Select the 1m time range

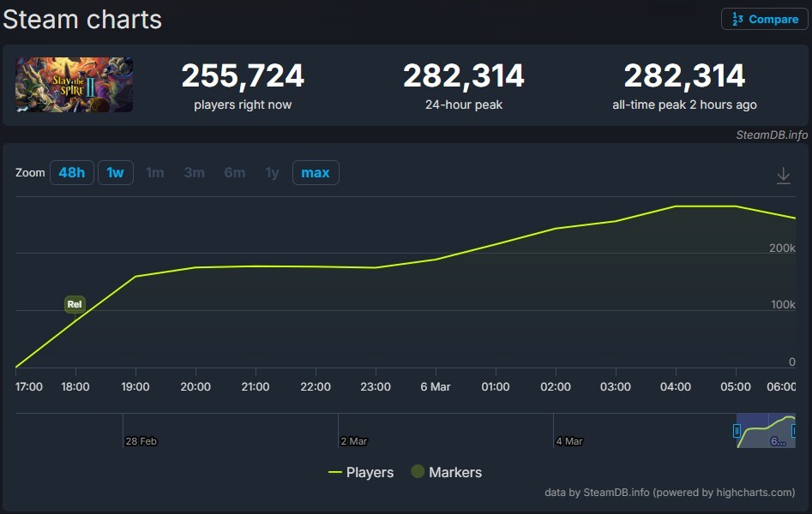[x=155, y=172]
